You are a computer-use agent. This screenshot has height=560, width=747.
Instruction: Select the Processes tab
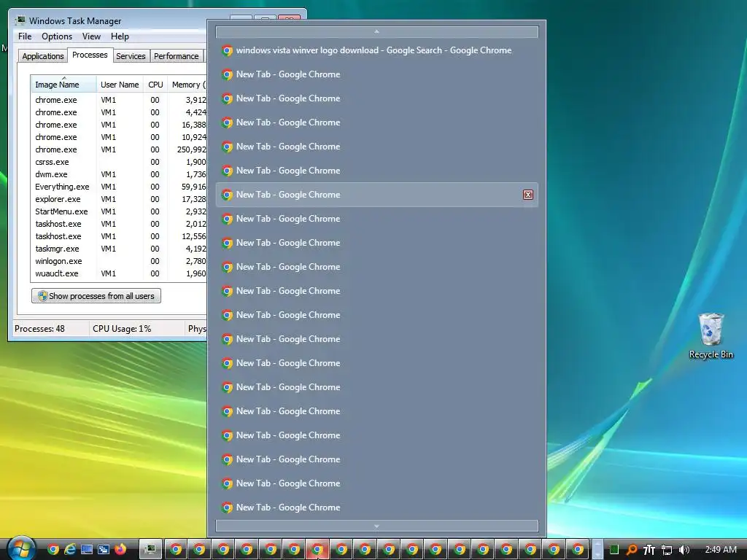90,55
